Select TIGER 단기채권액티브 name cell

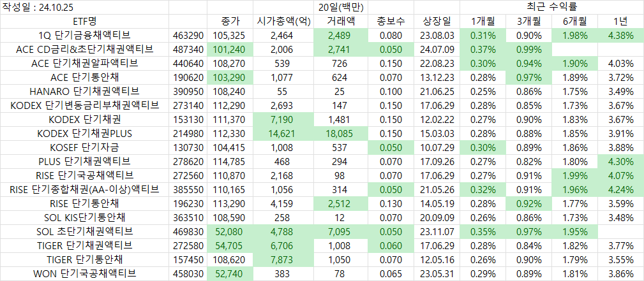pos(84,246)
